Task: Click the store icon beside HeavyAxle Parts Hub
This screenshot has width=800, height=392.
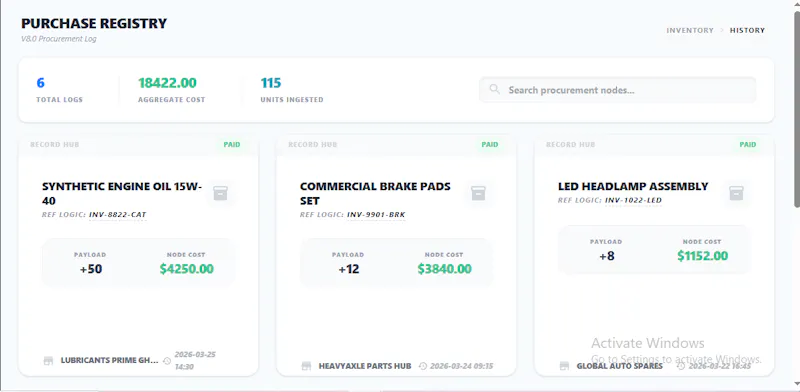Action: (307, 366)
